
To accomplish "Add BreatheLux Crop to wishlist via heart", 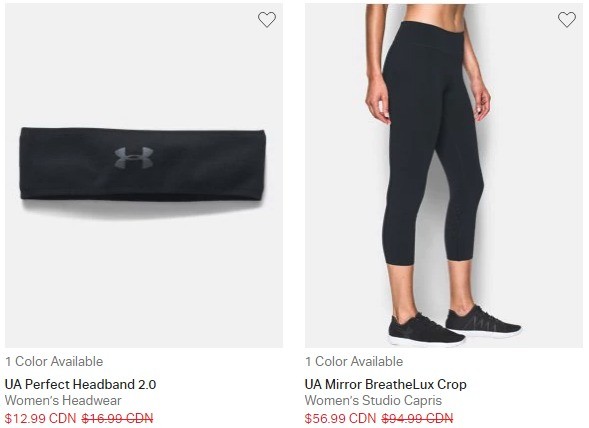I will coord(566,20).
